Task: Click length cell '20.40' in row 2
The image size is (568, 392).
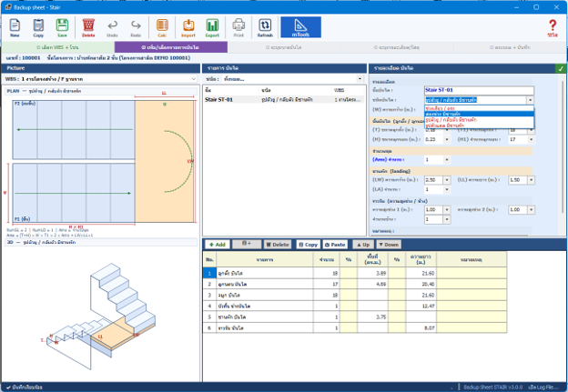Action: (x=421, y=284)
